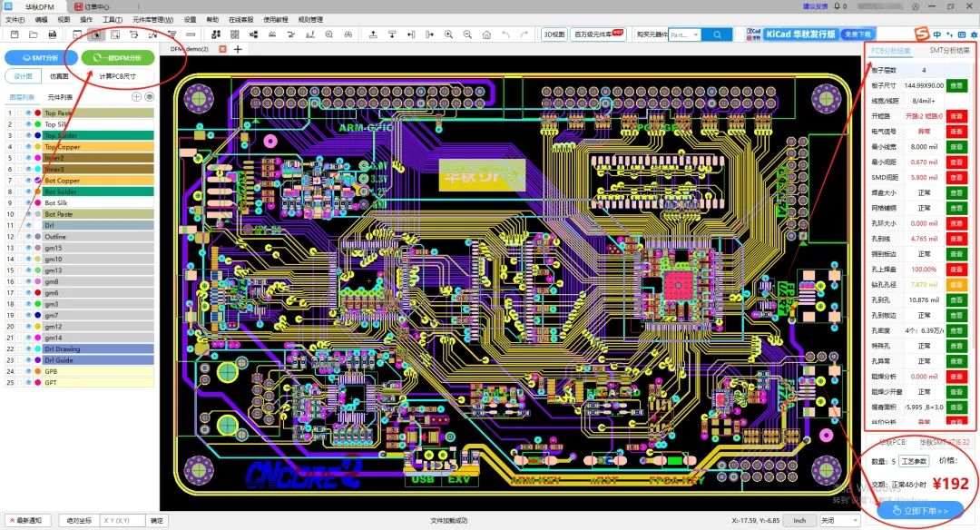Click the green 一键DFM分析 button
Image resolution: width=980 pixels, height=530 pixels.
117,57
